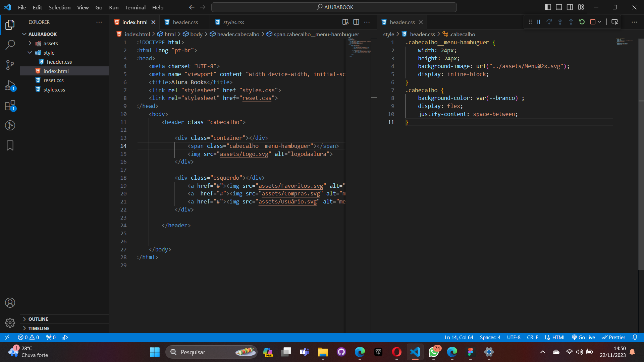Follow the reset.css href link in code
644x362 pixels.
point(257,98)
